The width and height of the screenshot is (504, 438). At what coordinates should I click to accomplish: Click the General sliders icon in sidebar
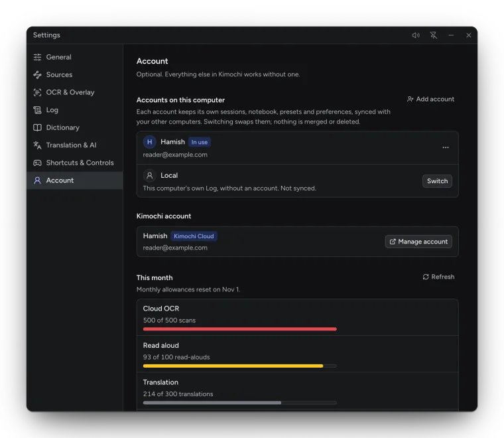[x=37, y=57]
